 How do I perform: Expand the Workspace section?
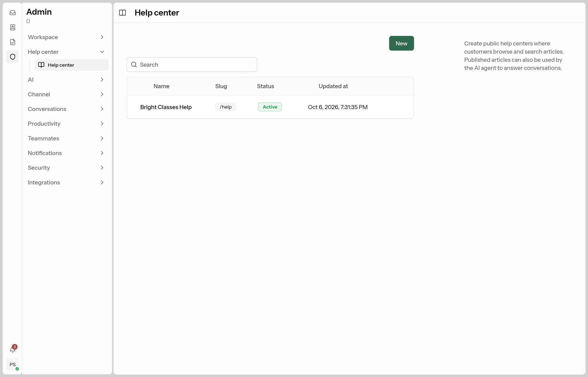(x=66, y=37)
